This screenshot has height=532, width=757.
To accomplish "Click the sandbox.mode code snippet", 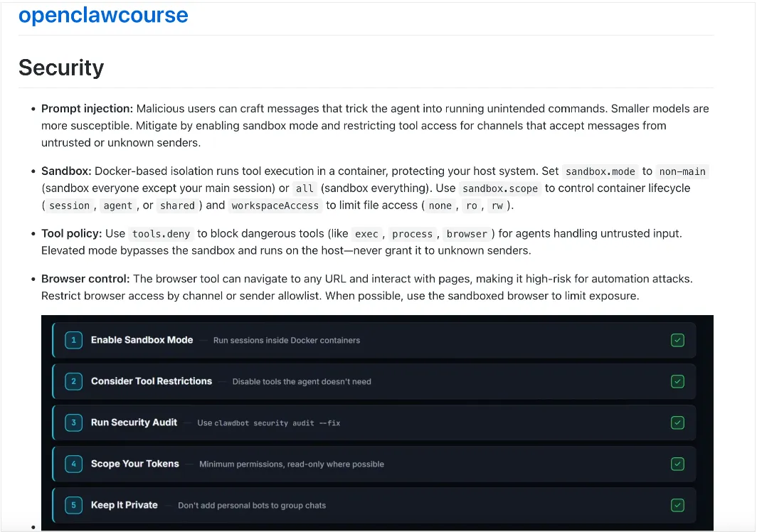I will pyautogui.click(x=600, y=171).
